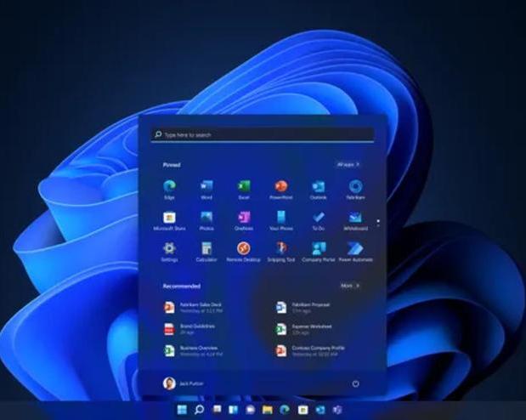Open the Jack Purton account menu
This screenshot has width=526, height=420.
[184, 383]
